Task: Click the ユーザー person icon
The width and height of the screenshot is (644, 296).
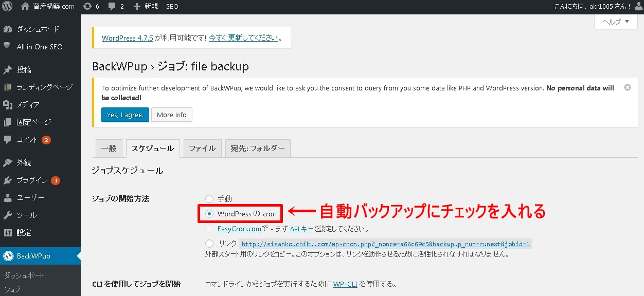Action: 7,198
